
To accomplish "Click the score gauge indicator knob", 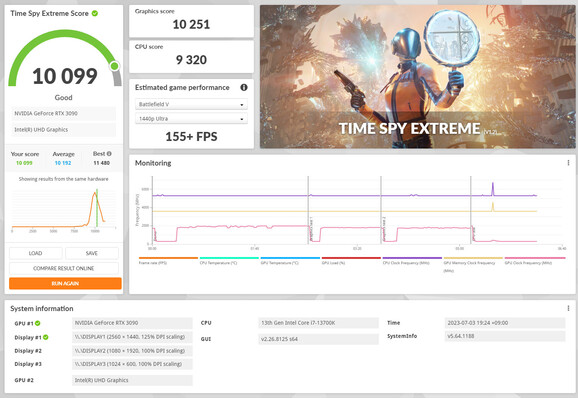I will (114, 66).
